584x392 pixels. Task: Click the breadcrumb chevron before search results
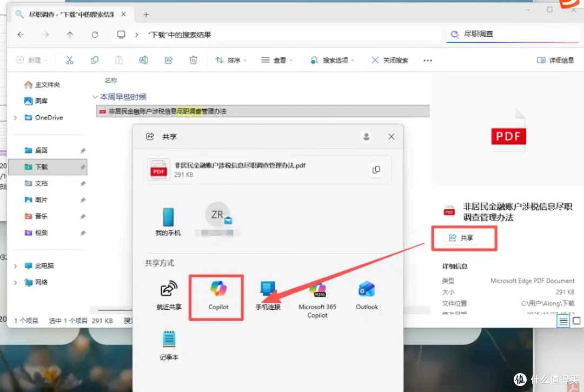click(x=137, y=35)
